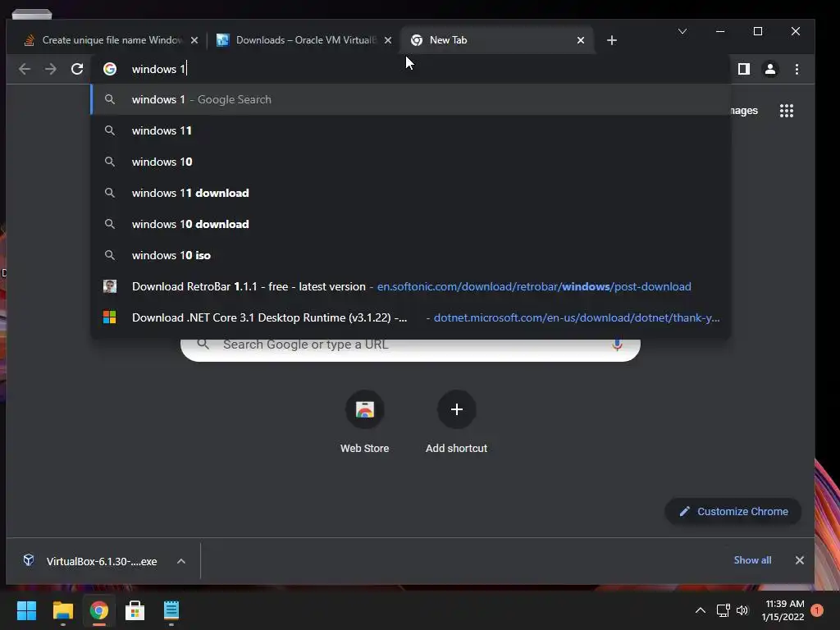840x630 pixels.
Task: Open the .NET Core 3.1 Desktop Runtime suggestion
Action: click(411, 317)
